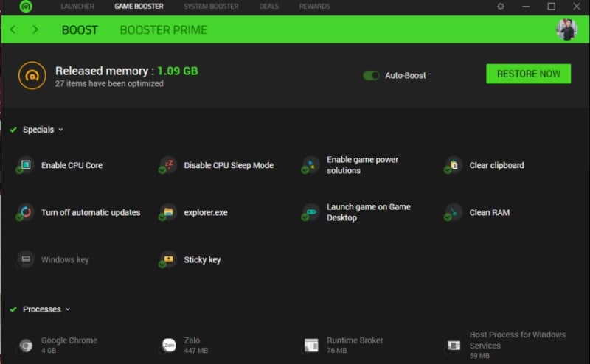The height and width of the screenshot is (364, 590).
Task: Click the Launch game on Game Desktop icon
Action: (x=310, y=212)
